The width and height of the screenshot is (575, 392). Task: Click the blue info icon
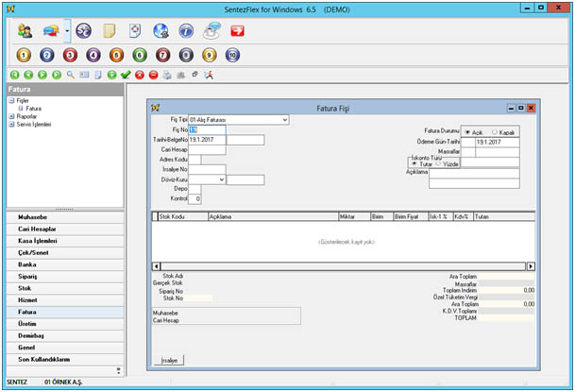click(x=186, y=31)
